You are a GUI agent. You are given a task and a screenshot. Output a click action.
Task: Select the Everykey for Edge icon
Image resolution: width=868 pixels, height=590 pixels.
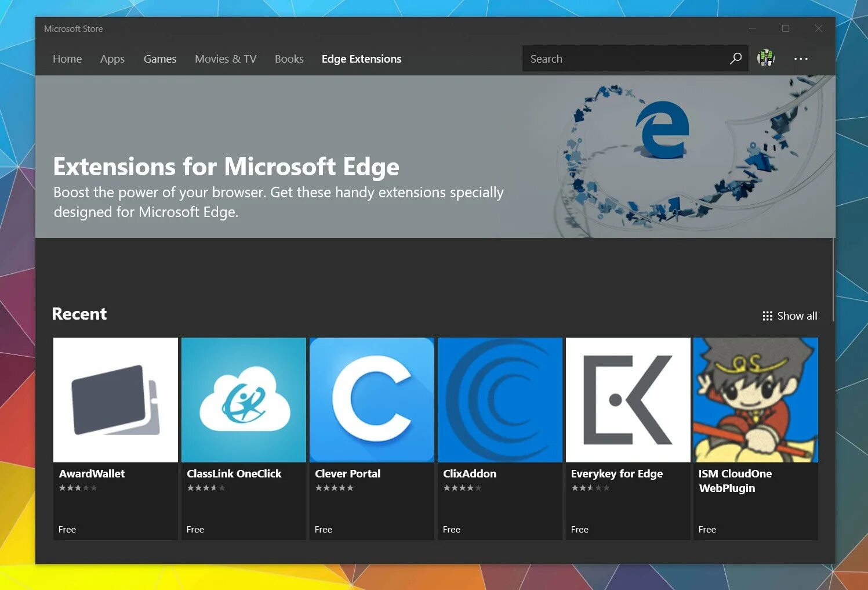click(x=628, y=400)
